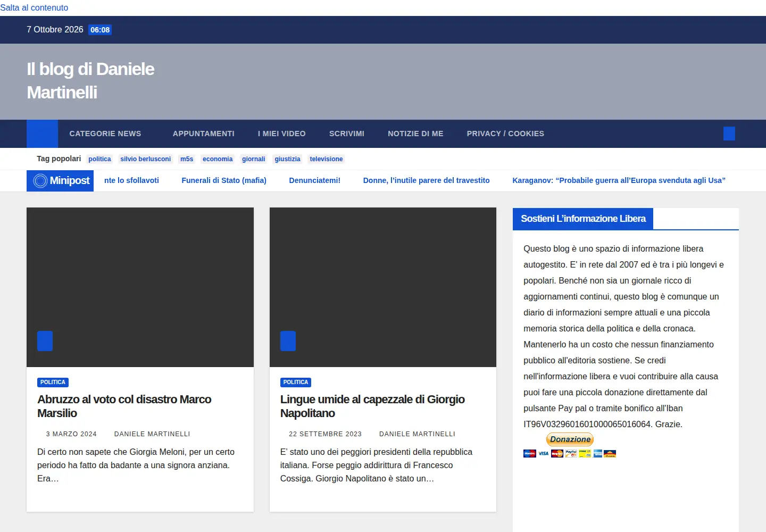
Task: Open the 'nte lo sfollavoti' minipost
Action: click(132, 180)
